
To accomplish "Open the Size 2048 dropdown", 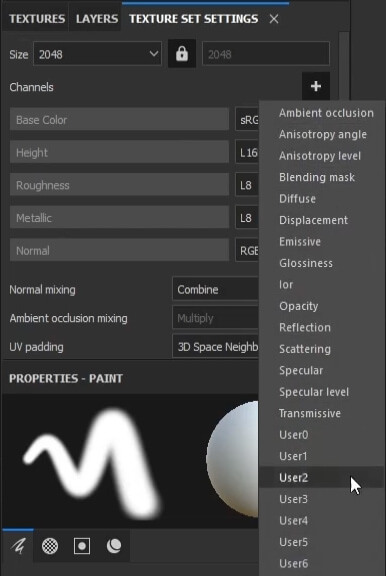I will (97, 54).
